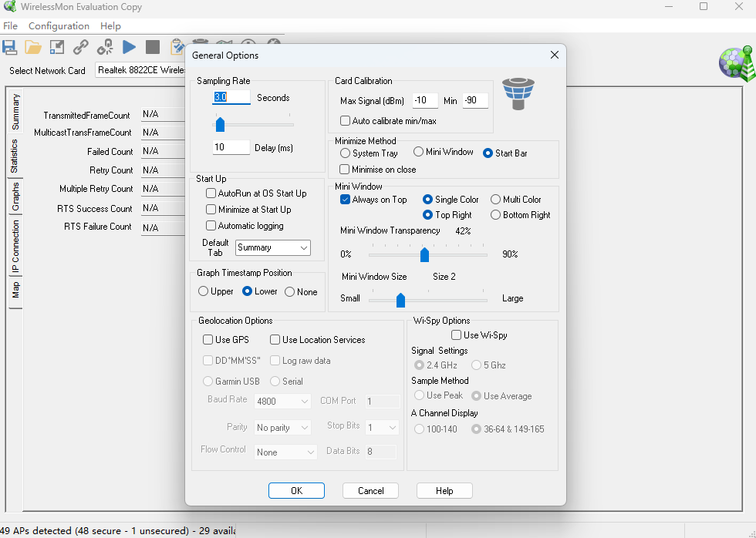This screenshot has height=538, width=756.
Task: Close the General Options dialog with X
Action: [x=555, y=55]
